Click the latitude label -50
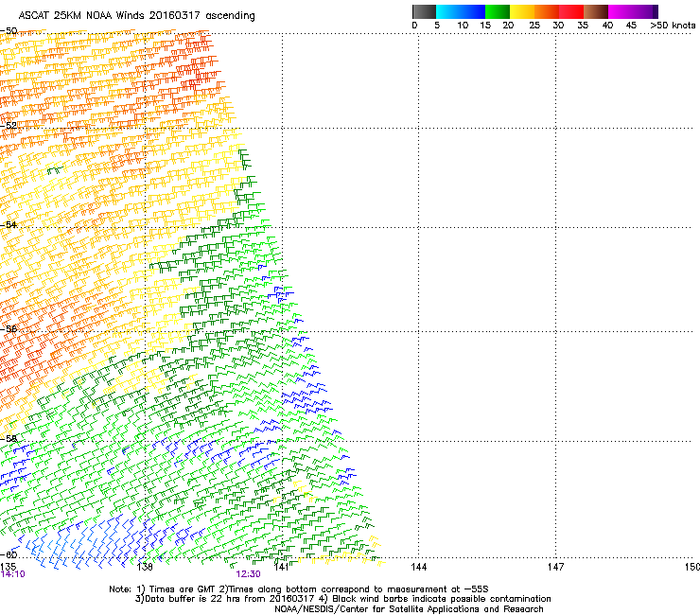700x615 pixels. [9, 31]
